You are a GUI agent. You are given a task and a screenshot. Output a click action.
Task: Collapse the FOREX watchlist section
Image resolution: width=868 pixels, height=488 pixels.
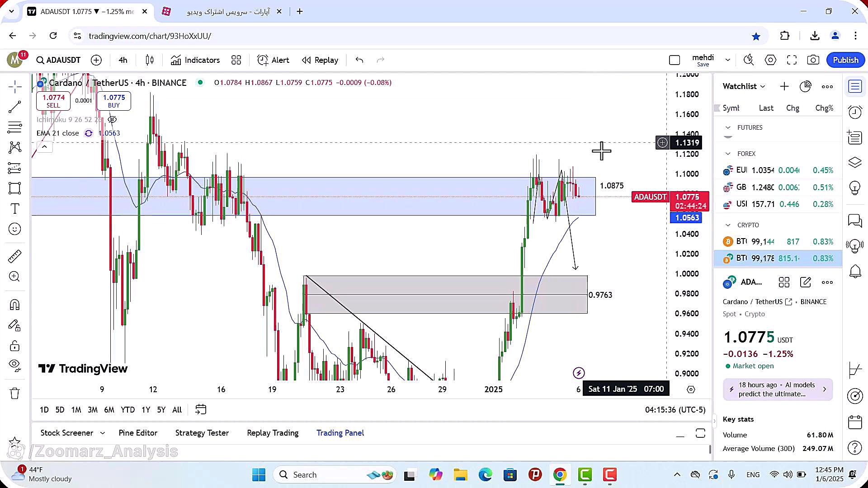(x=728, y=154)
